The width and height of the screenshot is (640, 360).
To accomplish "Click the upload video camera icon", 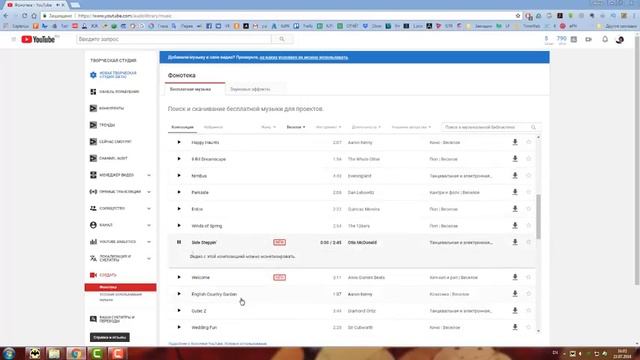I will point(588,39).
